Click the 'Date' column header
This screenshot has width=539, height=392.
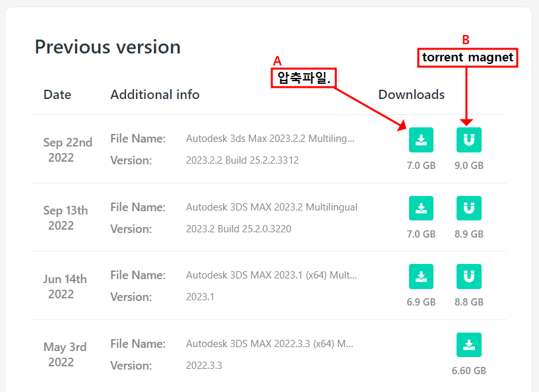57,94
